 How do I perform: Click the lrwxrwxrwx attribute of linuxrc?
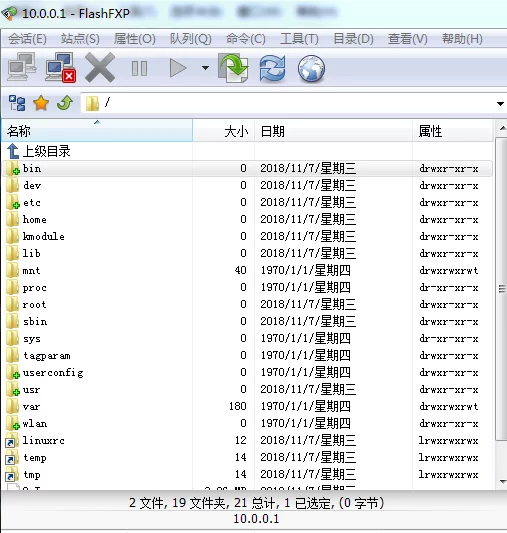click(449, 441)
